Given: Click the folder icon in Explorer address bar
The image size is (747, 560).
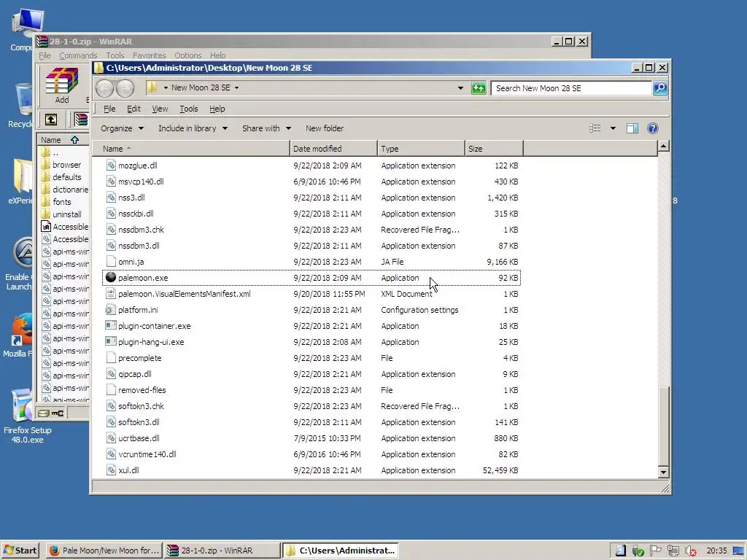Looking at the screenshot, I should pos(152,87).
